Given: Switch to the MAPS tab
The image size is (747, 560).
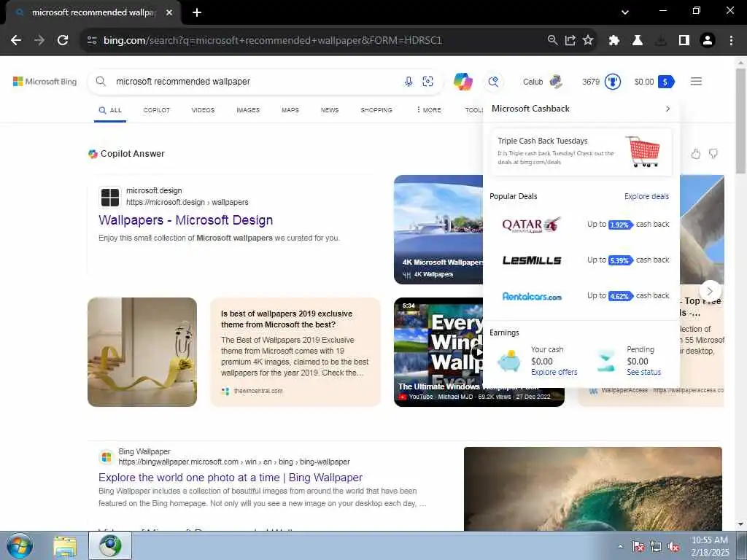Looking at the screenshot, I should [x=290, y=110].
